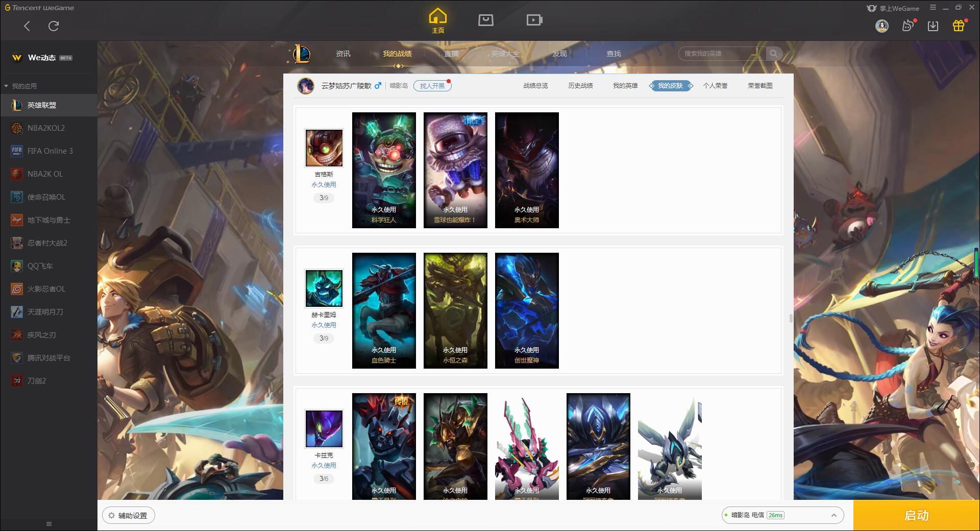Switch to the 我的皮肤 tab
This screenshot has height=531, width=980.
(x=671, y=86)
